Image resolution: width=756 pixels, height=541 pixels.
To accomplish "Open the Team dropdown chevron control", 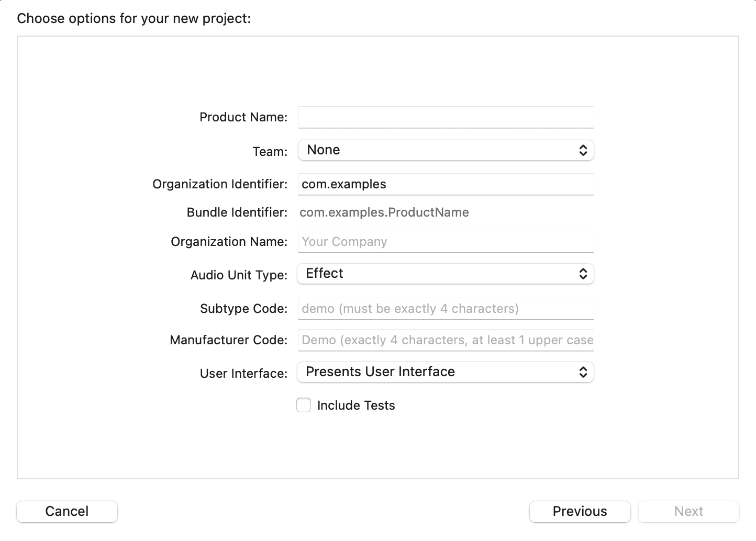I will click(x=583, y=150).
